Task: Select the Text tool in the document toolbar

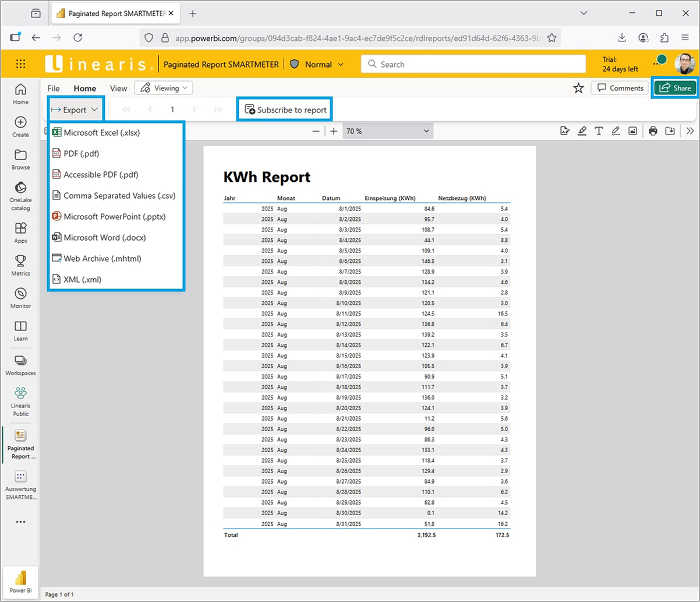Action: click(599, 131)
